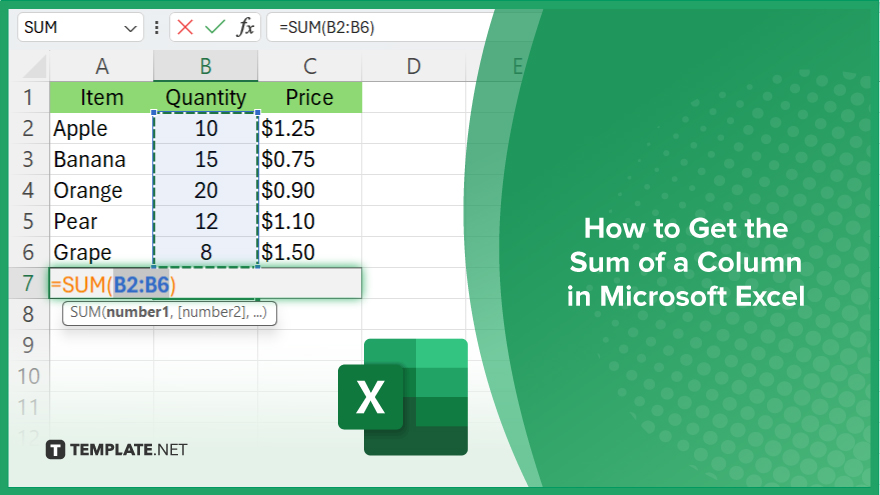This screenshot has width=880, height=495.
Task: Open the Name Box dropdown arrow
Action: tap(130, 28)
